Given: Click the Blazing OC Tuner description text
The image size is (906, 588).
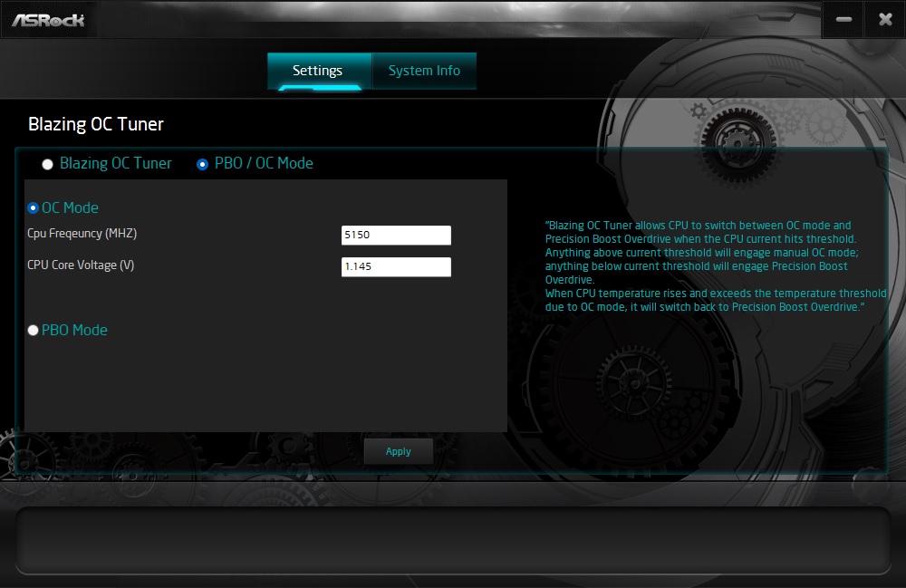Looking at the screenshot, I should point(716,265).
